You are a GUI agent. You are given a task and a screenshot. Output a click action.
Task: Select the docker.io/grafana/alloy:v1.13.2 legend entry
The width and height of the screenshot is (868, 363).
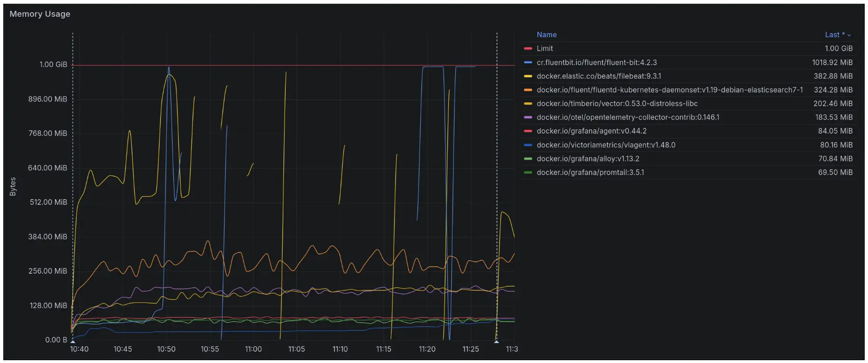[588, 159]
